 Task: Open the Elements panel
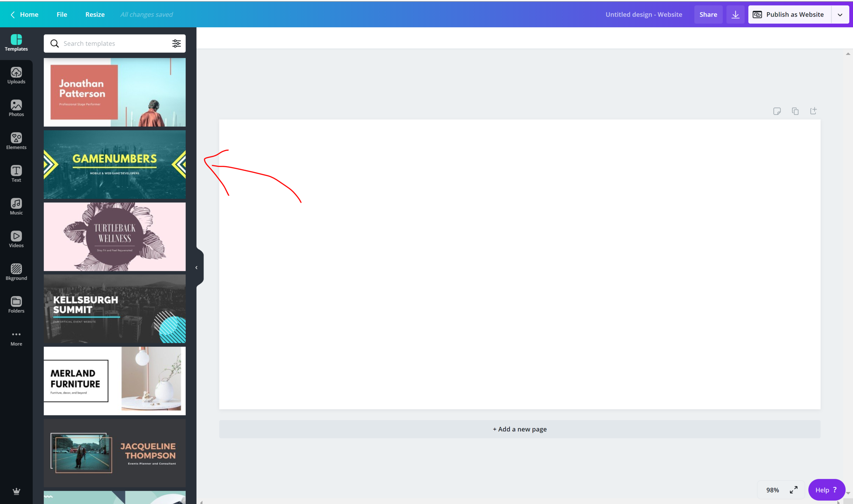[x=16, y=141]
